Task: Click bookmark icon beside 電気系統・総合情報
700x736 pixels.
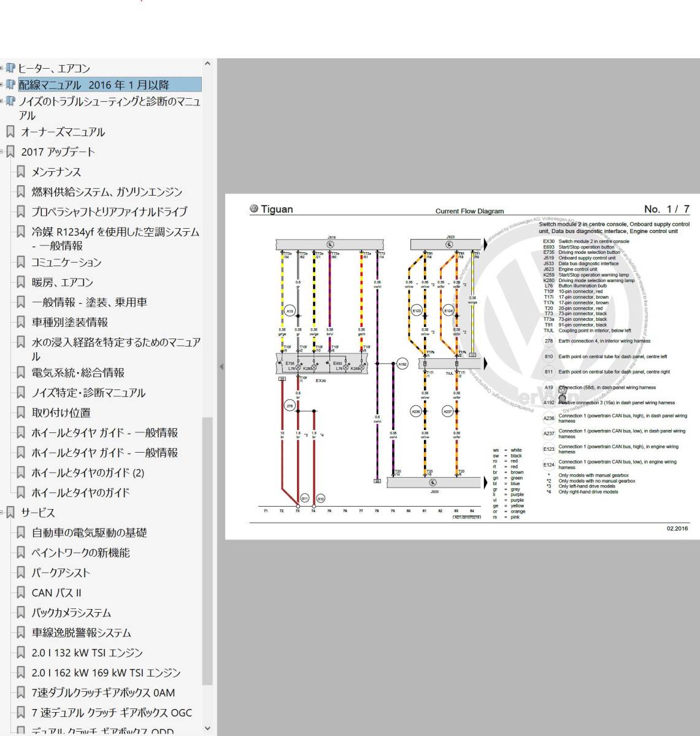Action: [20, 373]
